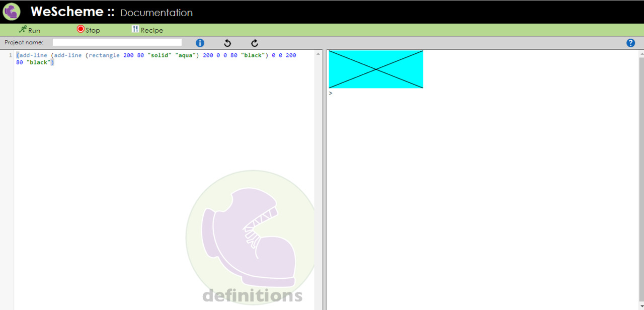Click the definitions pane scroll up arrow
The width and height of the screenshot is (644, 310).
click(x=318, y=54)
